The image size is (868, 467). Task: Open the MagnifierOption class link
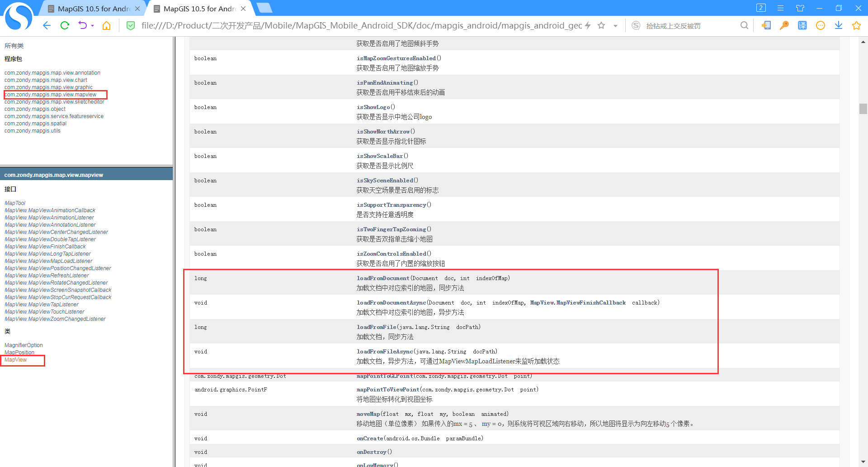(x=24, y=345)
